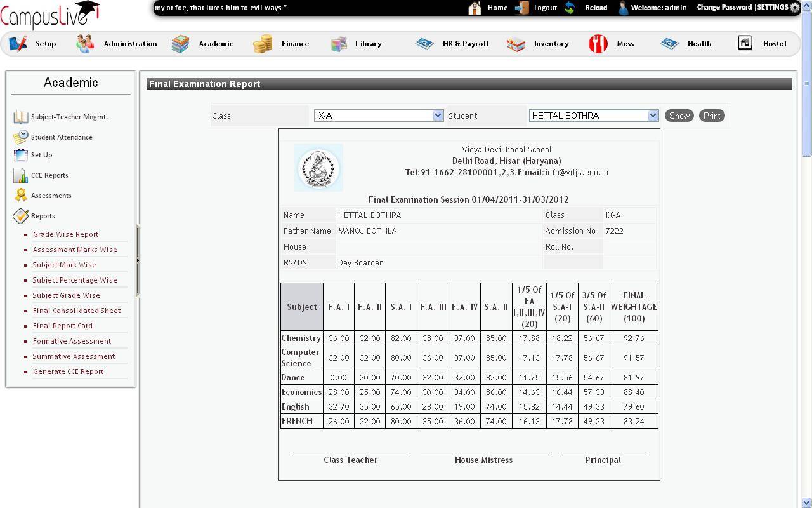Click the Print button
This screenshot has width=812, height=508.
pos(712,116)
